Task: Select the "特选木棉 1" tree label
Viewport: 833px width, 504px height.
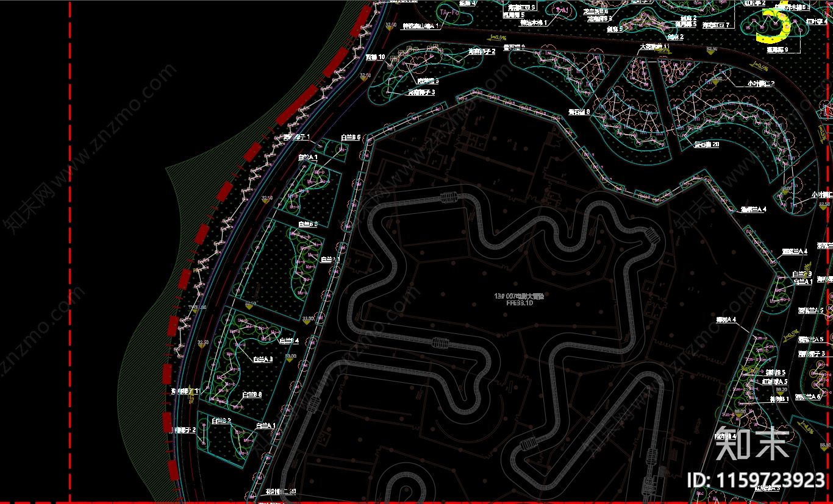Action: (x=534, y=22)
